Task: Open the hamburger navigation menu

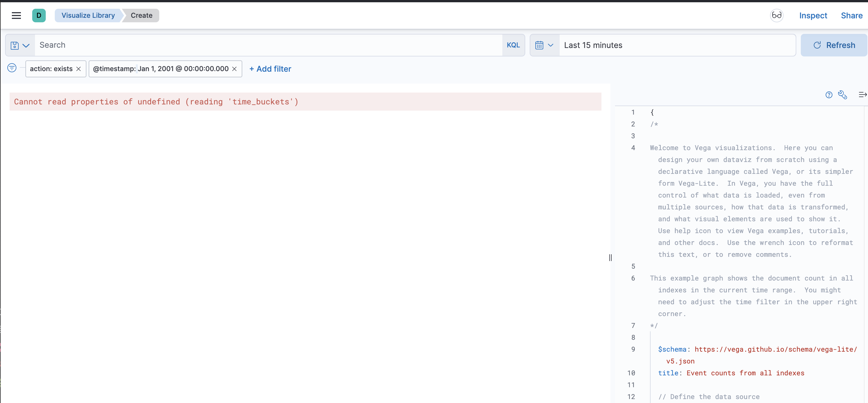Action: 16,16
